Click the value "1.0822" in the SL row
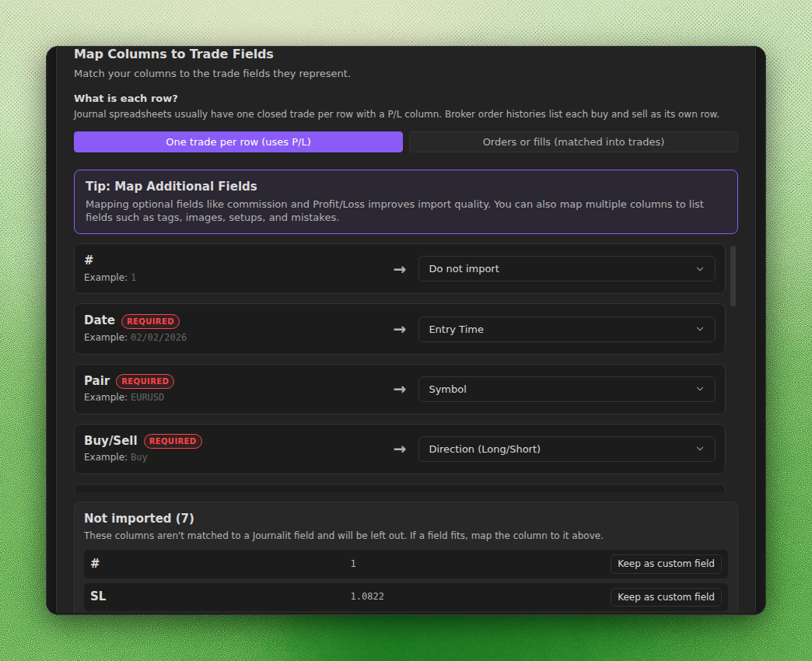 pos(367,596)
